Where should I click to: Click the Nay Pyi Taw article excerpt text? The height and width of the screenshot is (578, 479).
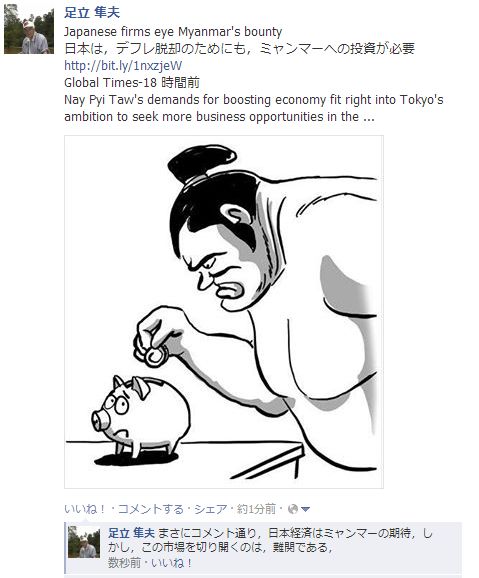click(x=254, y=108)
